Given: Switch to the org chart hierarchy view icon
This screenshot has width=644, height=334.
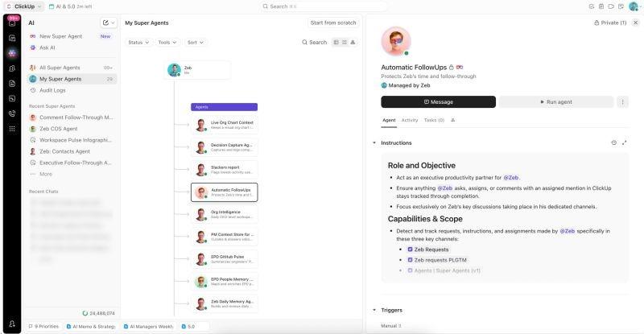Looking at the screenshot, I should pos(353,43).
